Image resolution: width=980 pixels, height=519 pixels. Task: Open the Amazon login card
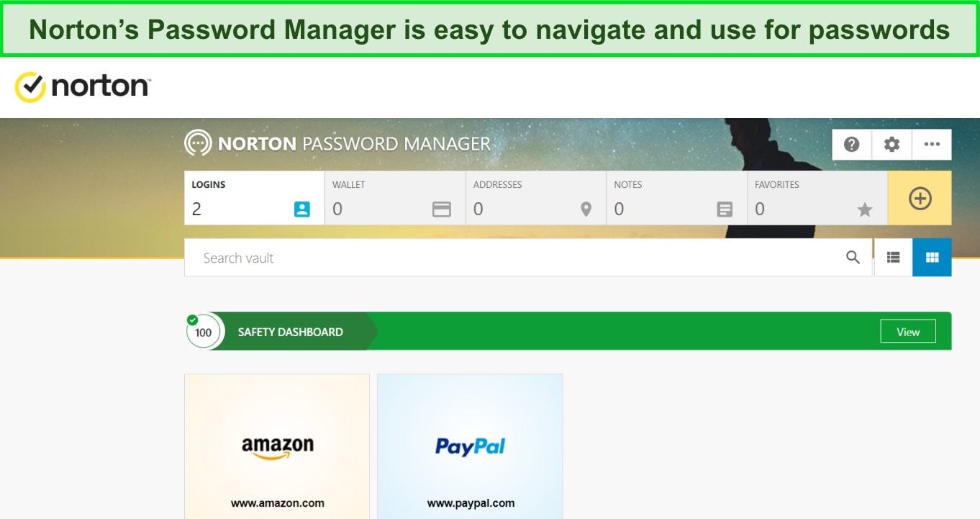click(277, 446)
